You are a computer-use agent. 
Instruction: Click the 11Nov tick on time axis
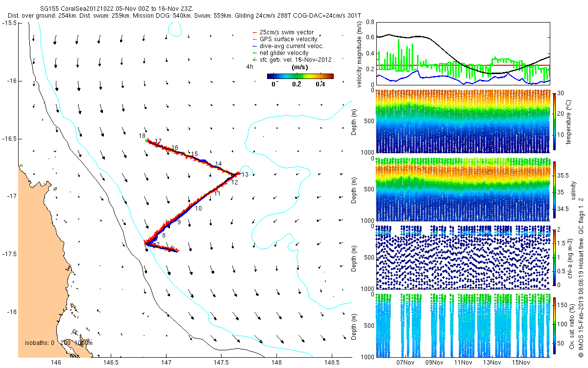point(463,363)
